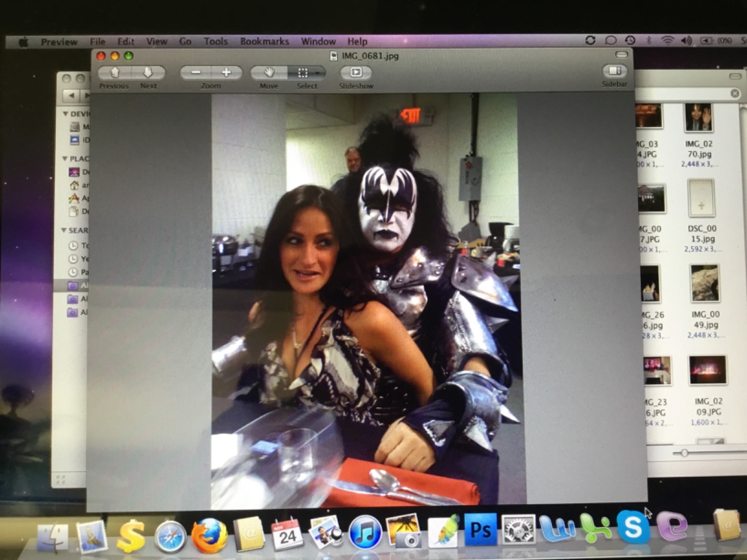Collapse the SEARCH FOR section in Finder
The image size is (747, 560).
pos(64,230)
